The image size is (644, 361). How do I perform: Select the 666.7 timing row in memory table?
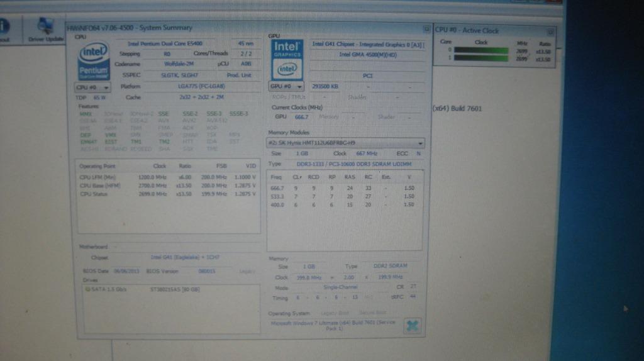[x=343, y=188]
